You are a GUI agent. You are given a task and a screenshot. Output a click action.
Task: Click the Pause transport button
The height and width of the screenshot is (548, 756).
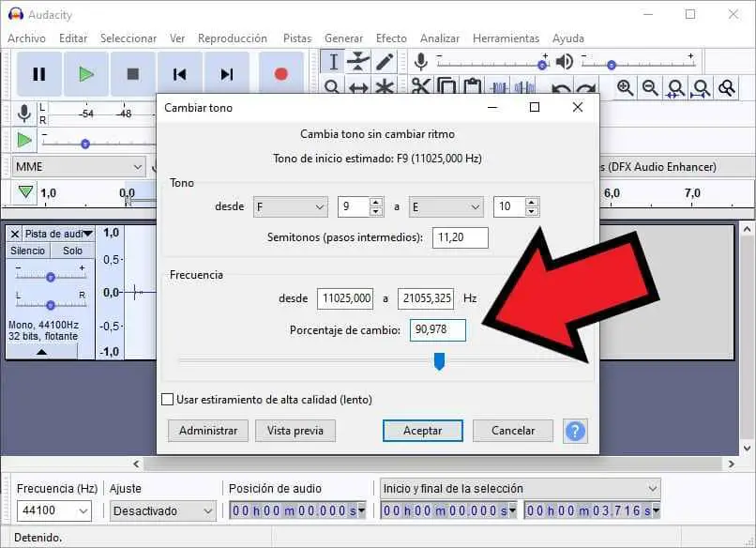(x=39, y=74)
